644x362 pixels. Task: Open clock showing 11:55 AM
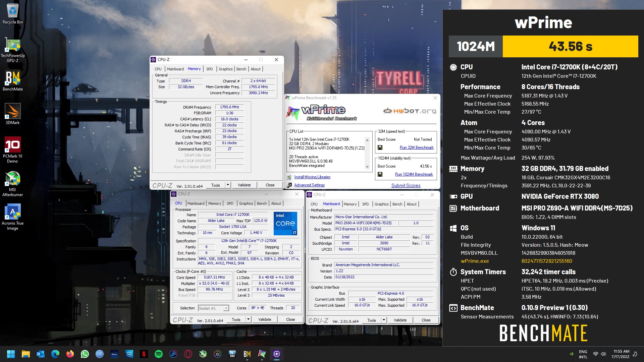(620, 354)
